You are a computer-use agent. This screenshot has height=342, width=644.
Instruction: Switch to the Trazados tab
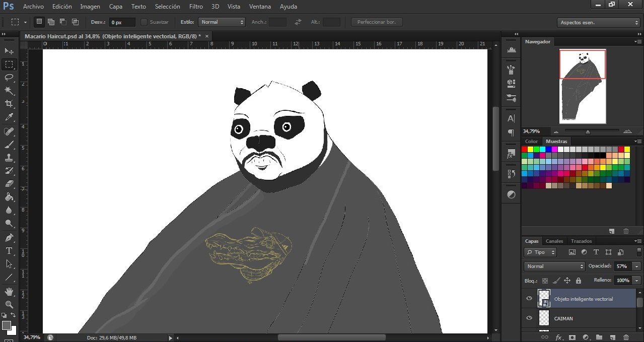(x=581, y=241)
